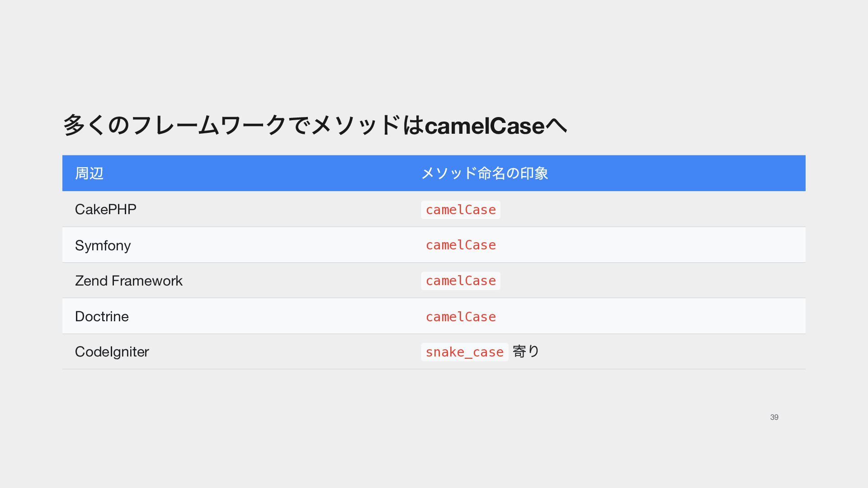Click the word メソッド in the title
The width and height of the screenshot is (868, 488).
point(356,125)
